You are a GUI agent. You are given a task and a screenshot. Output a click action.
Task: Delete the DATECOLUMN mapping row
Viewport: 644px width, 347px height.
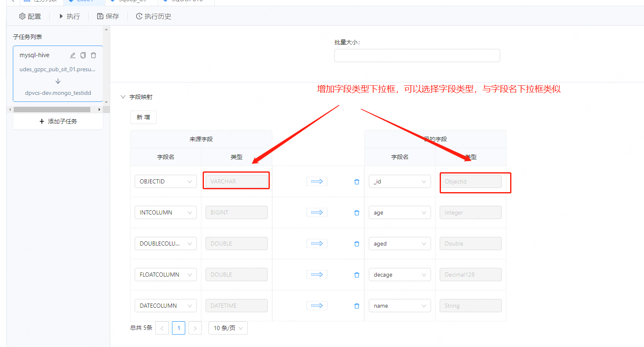[356, 306]
